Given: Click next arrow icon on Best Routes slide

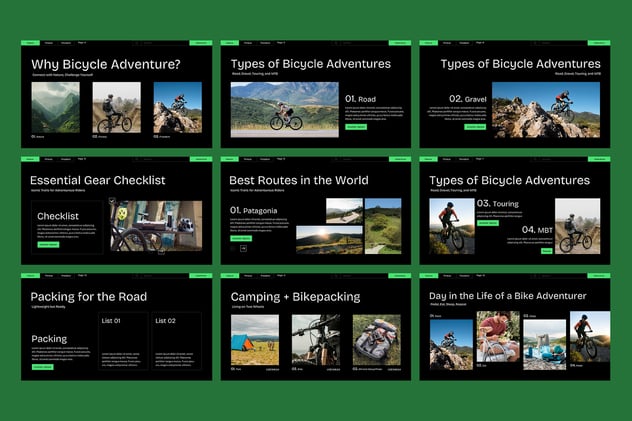Looking at the screenshot, I should tap(243, 248).
